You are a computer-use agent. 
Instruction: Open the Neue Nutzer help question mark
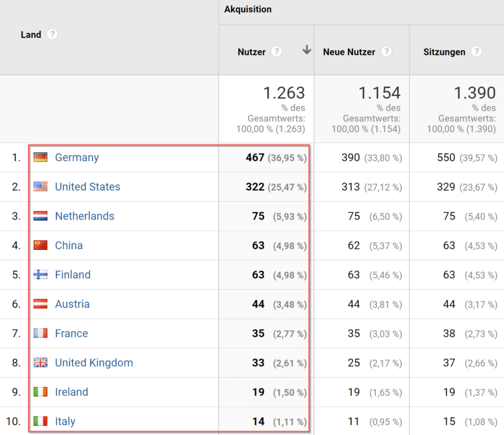click(387, 51)
